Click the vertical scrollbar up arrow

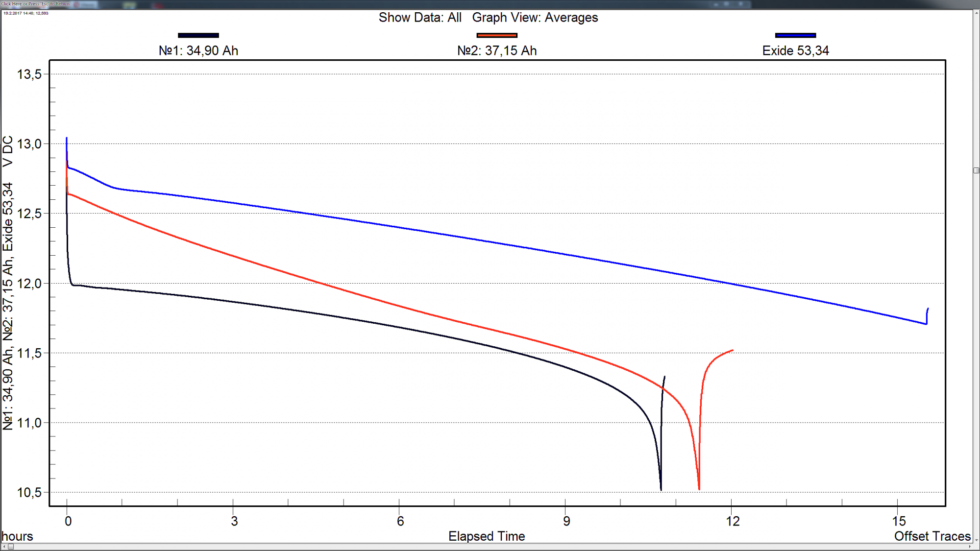976,14
